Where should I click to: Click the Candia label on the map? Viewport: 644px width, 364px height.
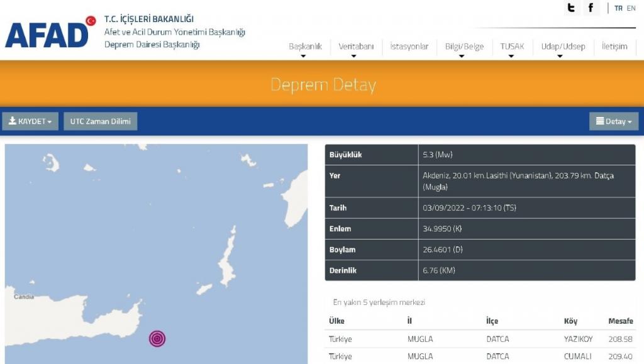tap(24, 297)
